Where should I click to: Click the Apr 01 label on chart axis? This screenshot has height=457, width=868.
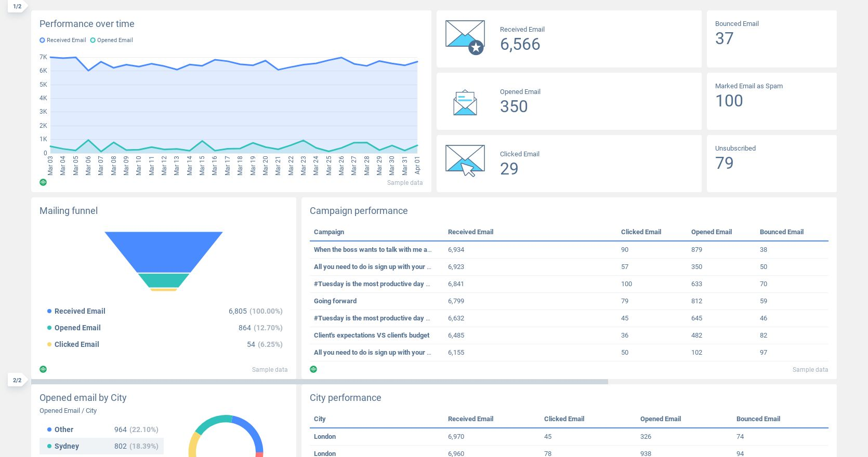click(x=417, y=165)
